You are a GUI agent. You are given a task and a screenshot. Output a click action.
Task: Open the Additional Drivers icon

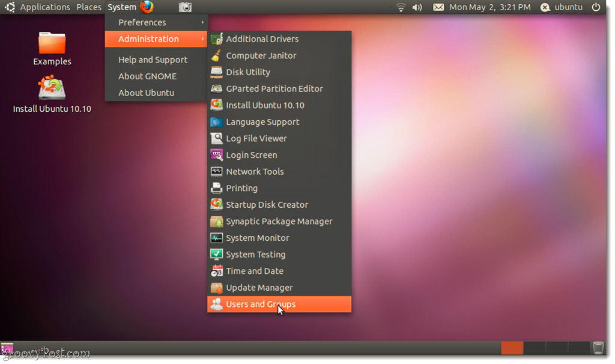[x=216, y=39]
